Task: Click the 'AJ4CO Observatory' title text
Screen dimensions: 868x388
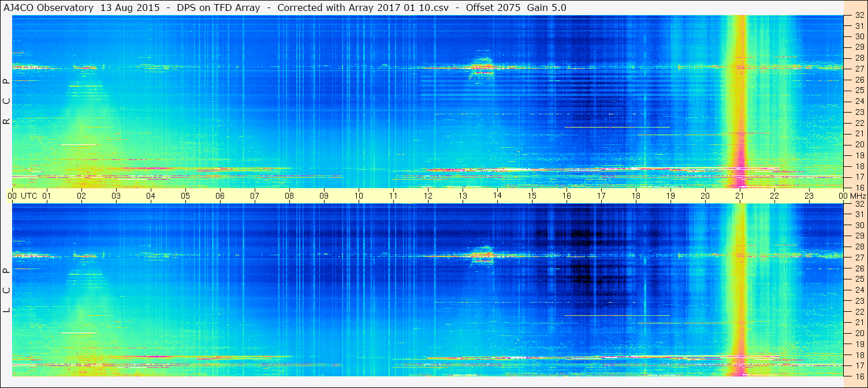Action: (x=49, y=8)
